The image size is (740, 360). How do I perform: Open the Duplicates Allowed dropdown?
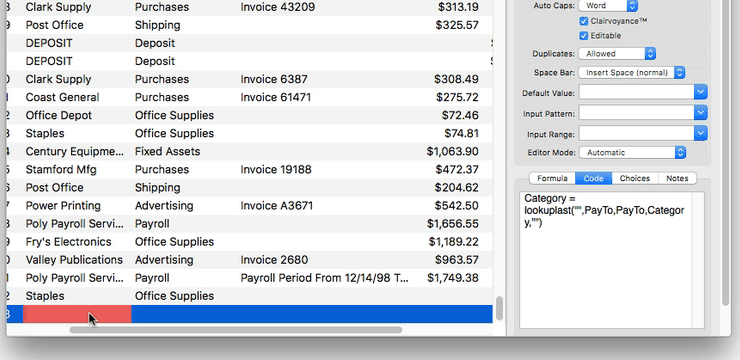point(617,54)
